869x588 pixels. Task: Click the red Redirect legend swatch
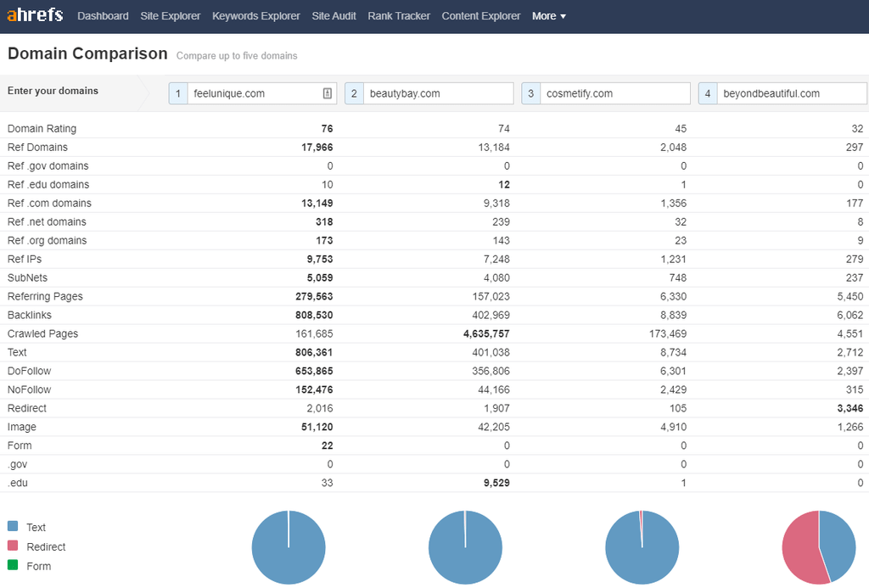click(x=13, y=546)
